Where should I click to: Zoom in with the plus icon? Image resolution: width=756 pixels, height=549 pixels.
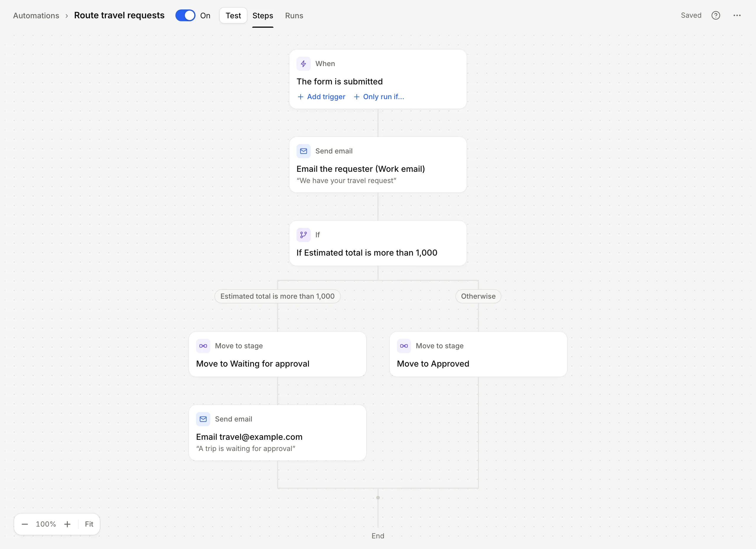click(x=67, y=524)
